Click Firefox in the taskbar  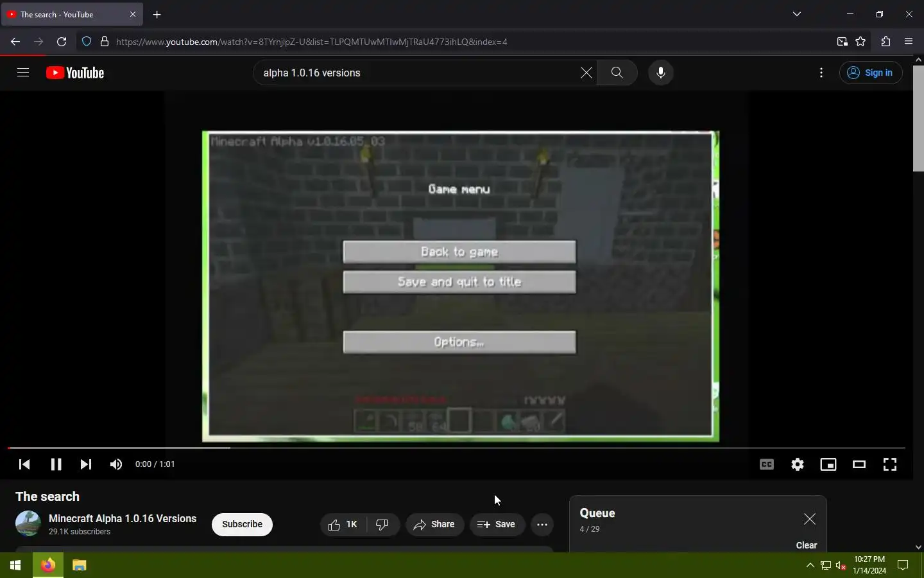[x=48, y=565]
